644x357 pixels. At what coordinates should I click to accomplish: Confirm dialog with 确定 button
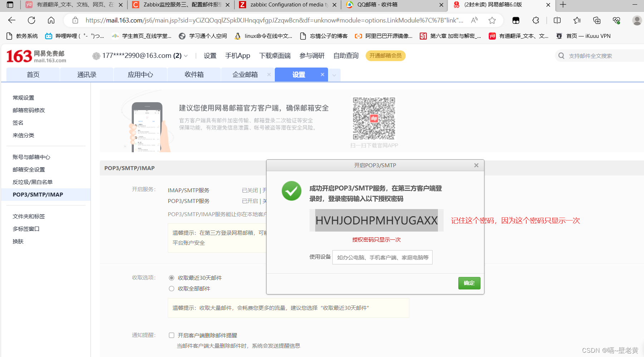(x=469, y=283)
